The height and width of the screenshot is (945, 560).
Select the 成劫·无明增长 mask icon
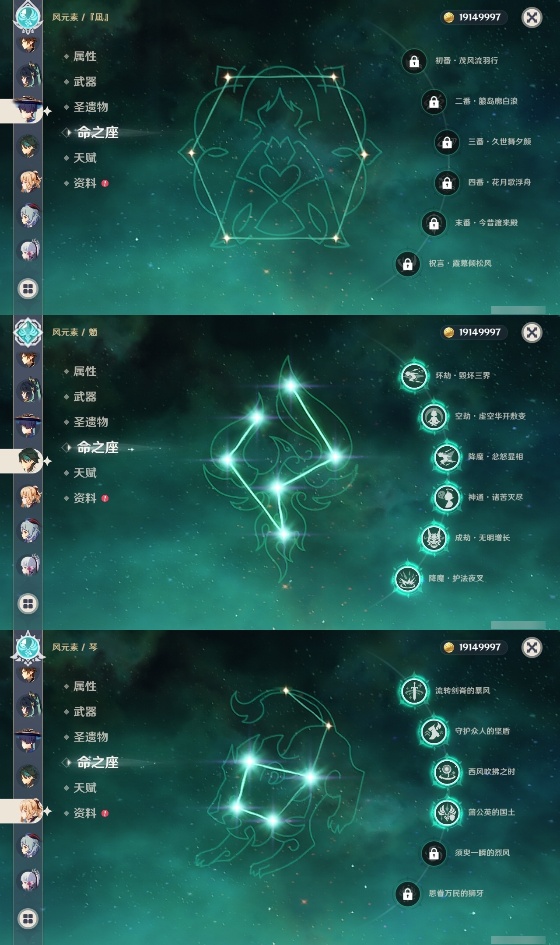[434, 538]
